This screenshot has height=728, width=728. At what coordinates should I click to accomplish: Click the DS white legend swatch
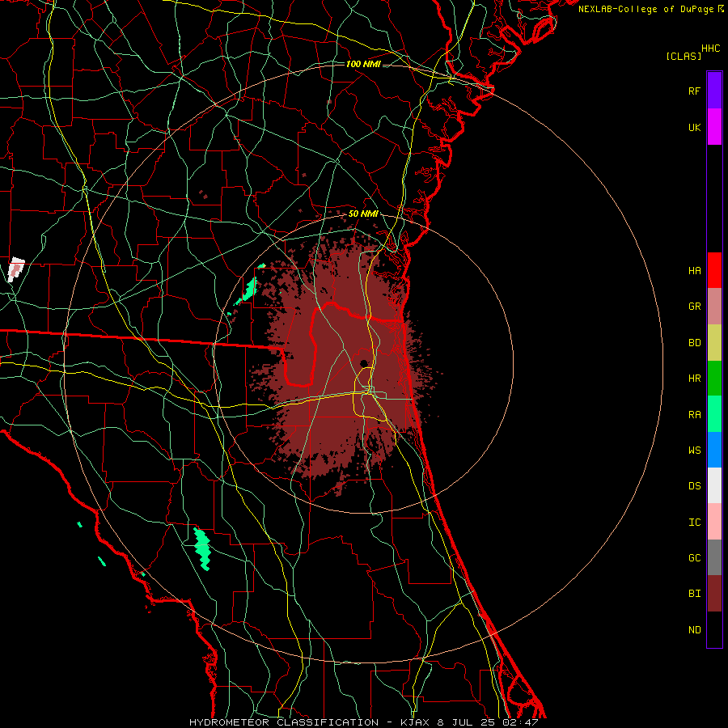click(x=714, y=485)
